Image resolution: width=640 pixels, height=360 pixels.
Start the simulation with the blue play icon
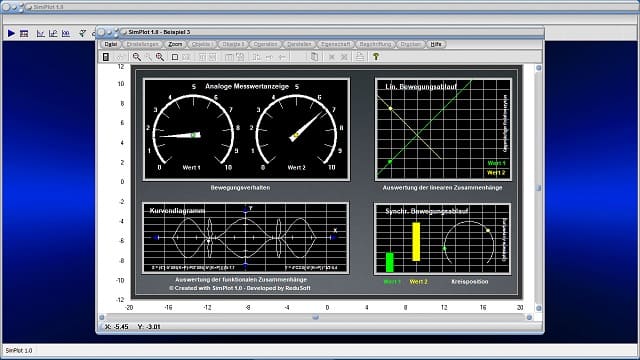(x=11, y=33)
